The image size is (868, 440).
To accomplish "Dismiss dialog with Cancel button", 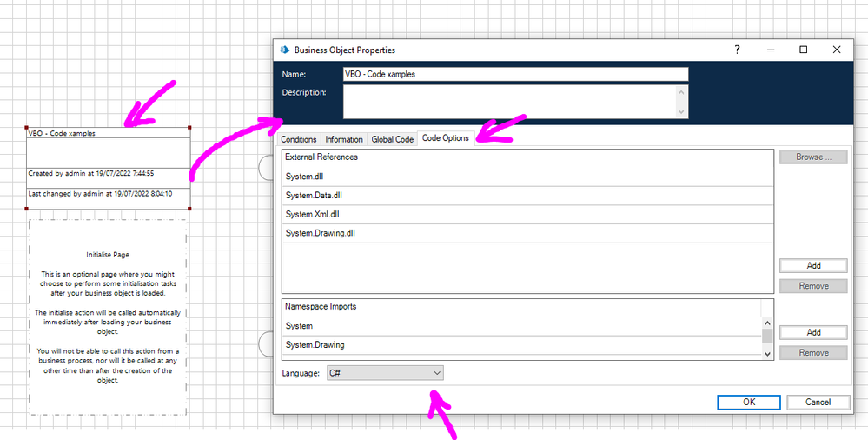I will pyautogui.click(x=818, y=403).
